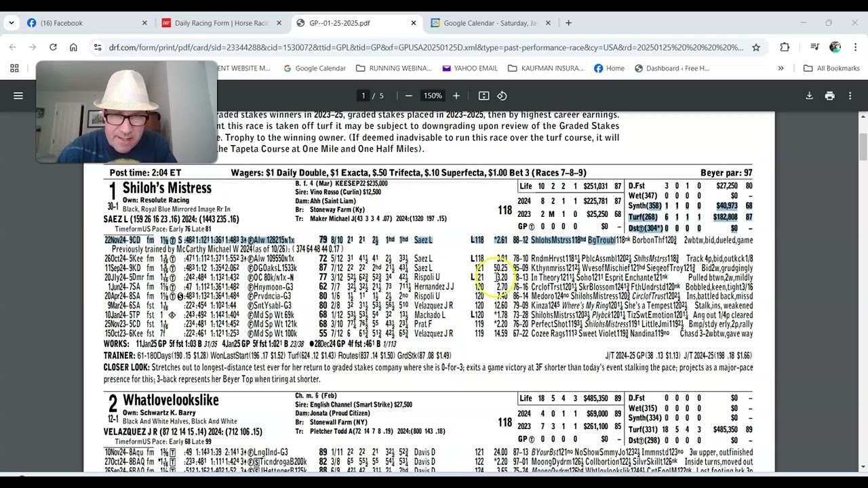Open the Dashboard Free H... bookmark
The height and width of the screenshot is (488, 868).
tap(672, 68)
